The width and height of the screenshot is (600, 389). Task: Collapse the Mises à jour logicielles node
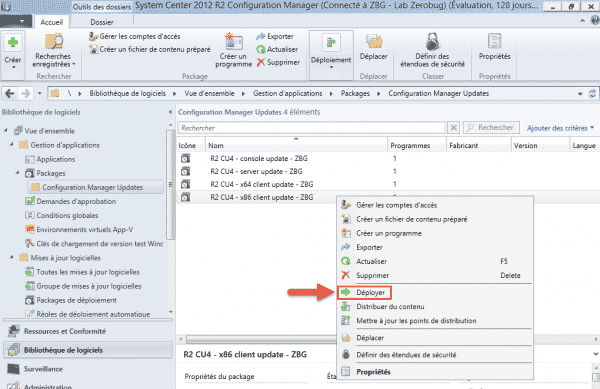[11, 257]
